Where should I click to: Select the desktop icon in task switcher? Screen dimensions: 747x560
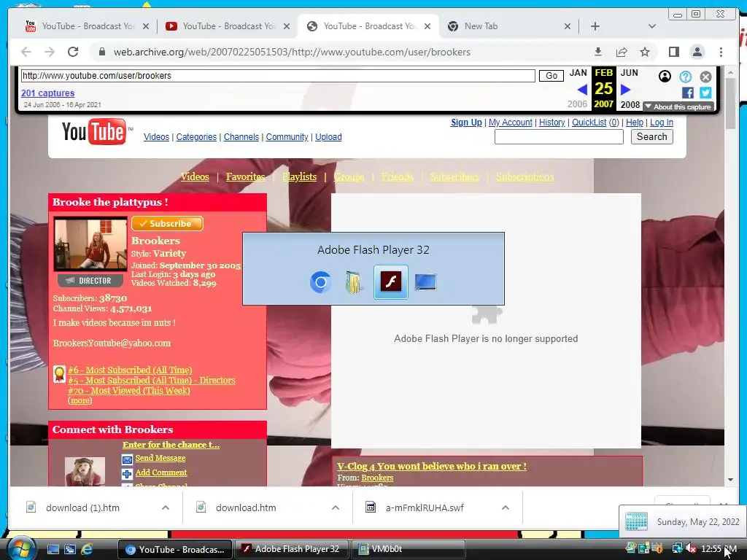click(x=425, y=282)
